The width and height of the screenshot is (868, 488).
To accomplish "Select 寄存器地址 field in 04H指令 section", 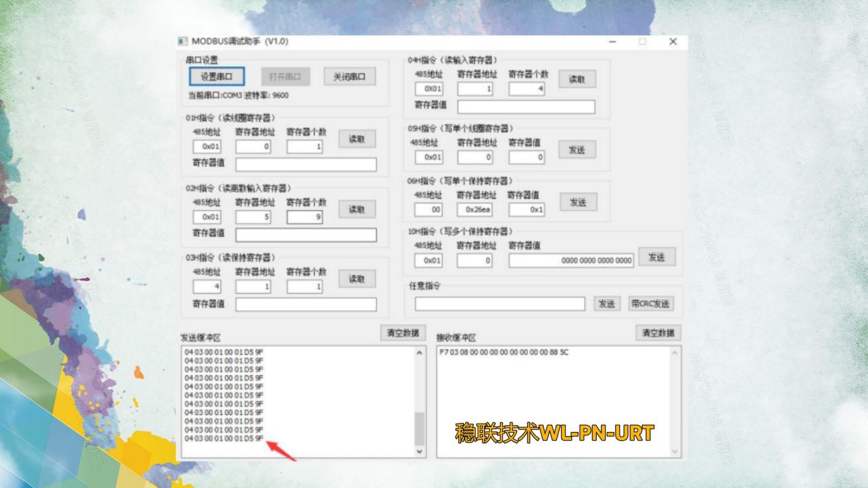I will (x=475, y=89).
